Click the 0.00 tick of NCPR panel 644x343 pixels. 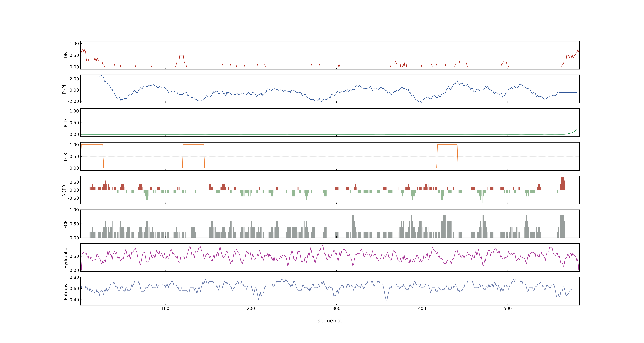pyautogui.click(x=74, y=190)
